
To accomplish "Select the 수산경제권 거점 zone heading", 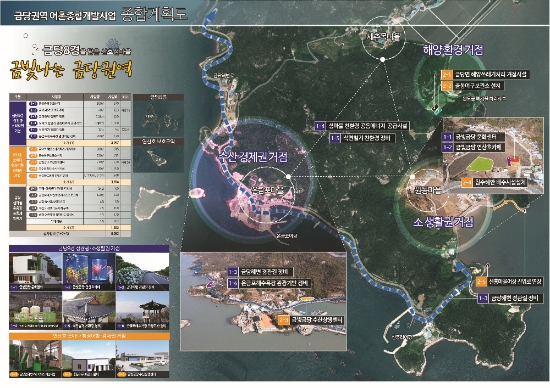I will (253, 156).
